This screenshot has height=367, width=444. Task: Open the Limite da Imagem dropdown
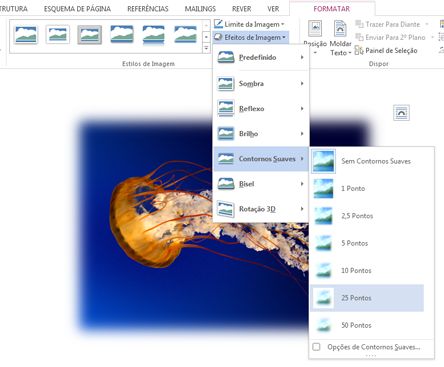(249, 24)
